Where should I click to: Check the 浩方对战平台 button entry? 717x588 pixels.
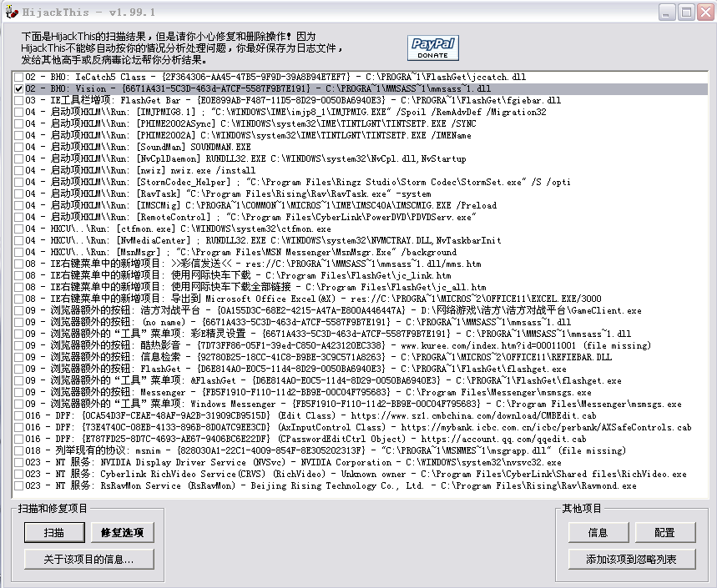(18, 310)
